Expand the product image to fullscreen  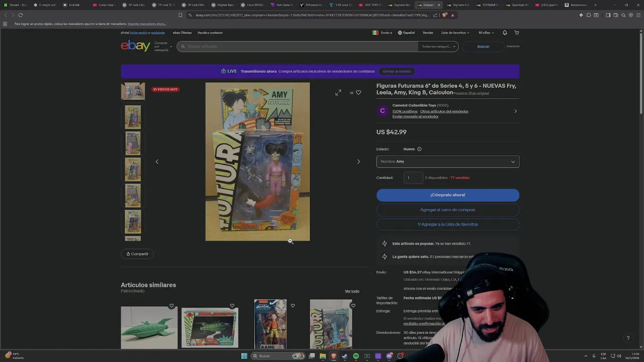pyautogui.click(x=338, y=93)
